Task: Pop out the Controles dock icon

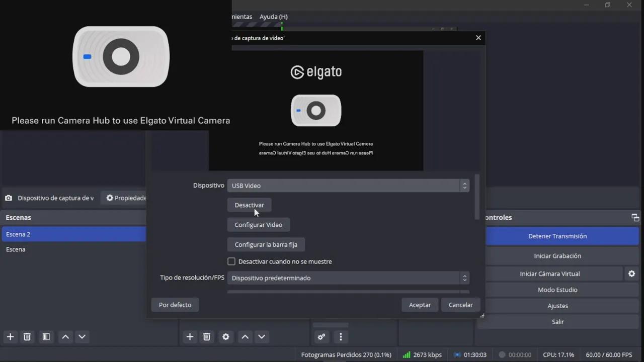Action: (635, 218)
